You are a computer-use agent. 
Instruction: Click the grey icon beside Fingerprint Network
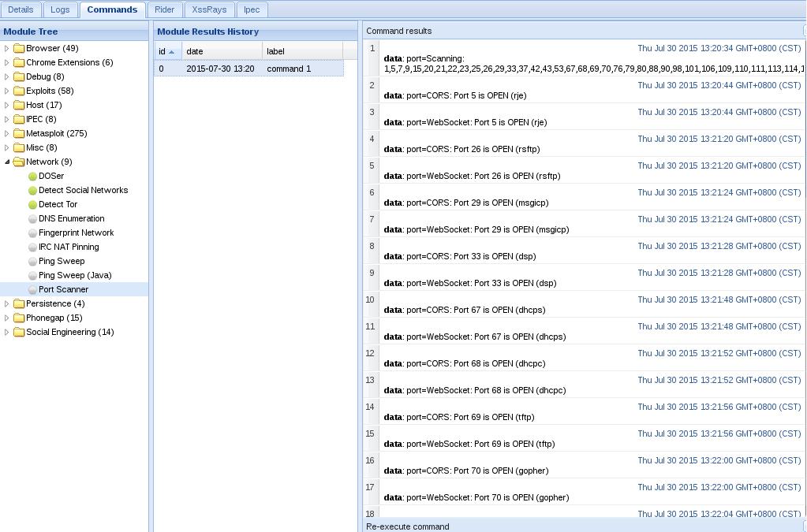click(32, 233)
